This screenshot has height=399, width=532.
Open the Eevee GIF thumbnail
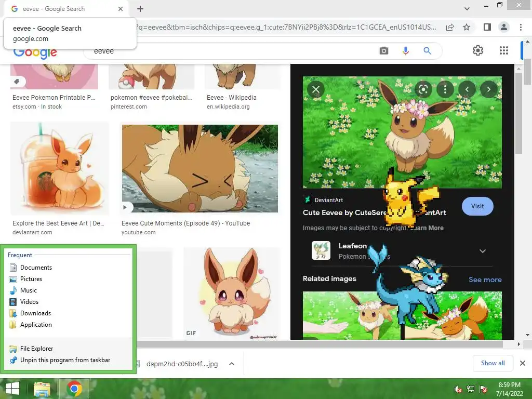(232, 294)
